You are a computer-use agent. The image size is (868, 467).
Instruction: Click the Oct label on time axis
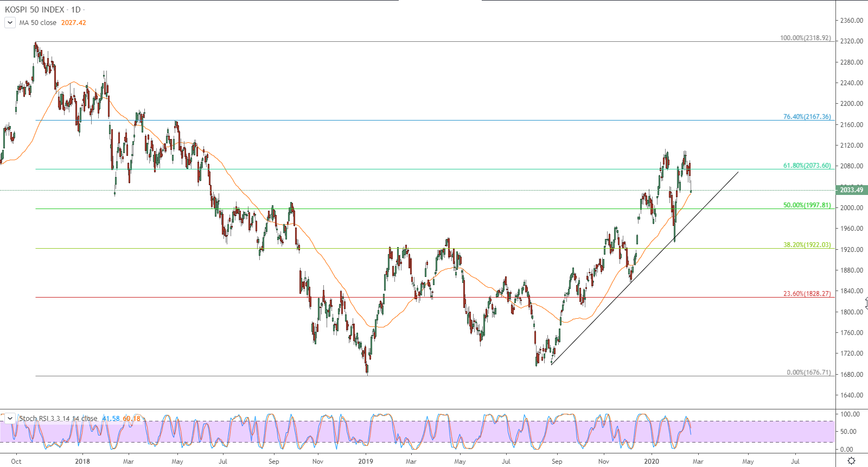16,462
